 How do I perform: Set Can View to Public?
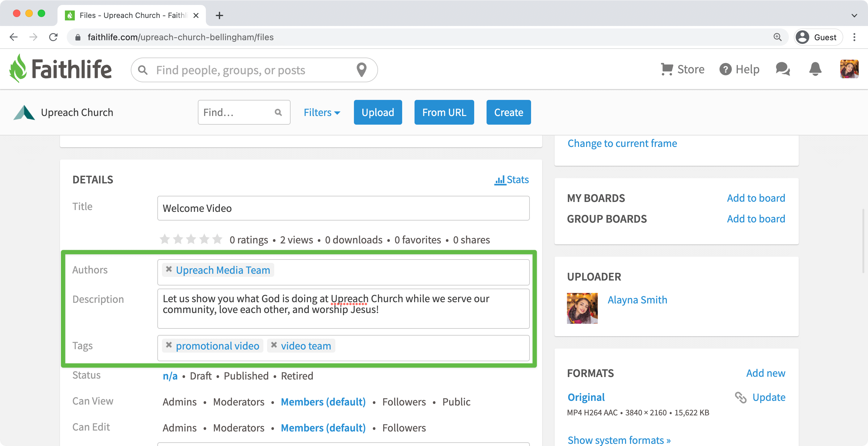coord(456,402)
